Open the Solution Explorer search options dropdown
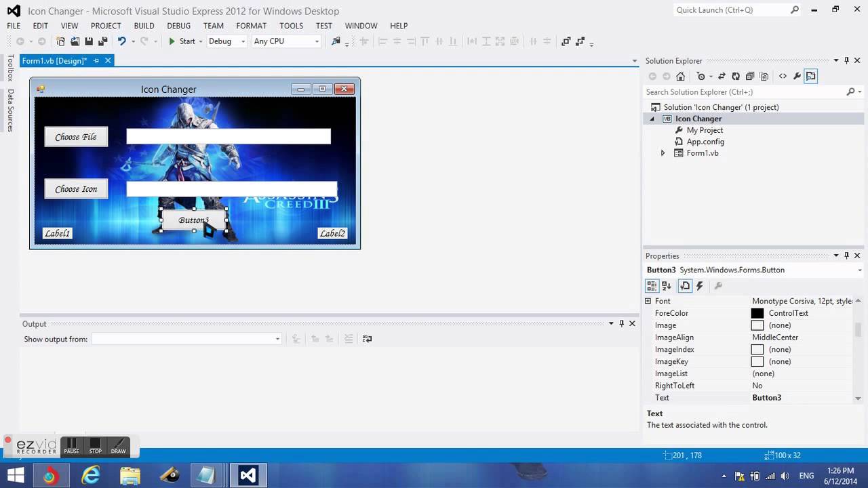Screen dimensions: 868x488 tap(859, 92)
